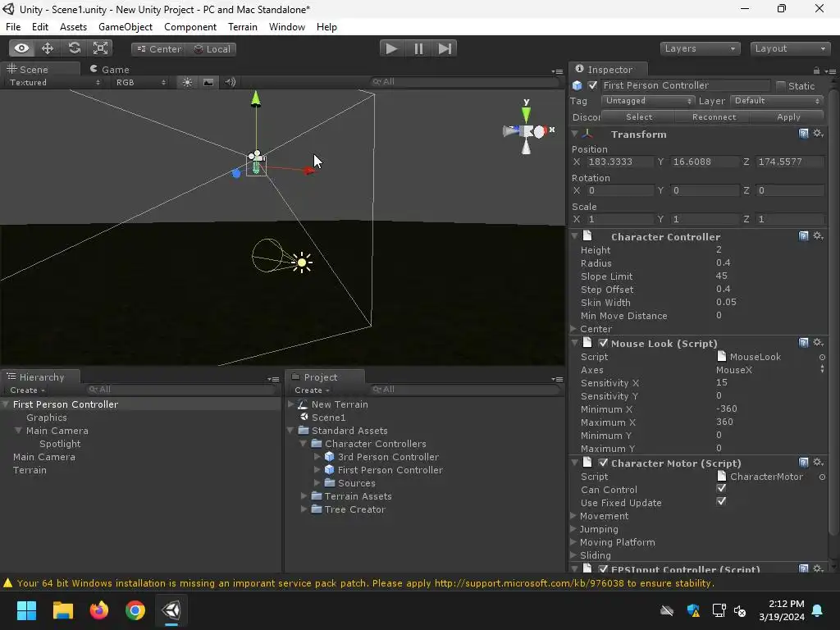
Task: Click the CharacterMotor script picker circle
Action: pos(822,477)
